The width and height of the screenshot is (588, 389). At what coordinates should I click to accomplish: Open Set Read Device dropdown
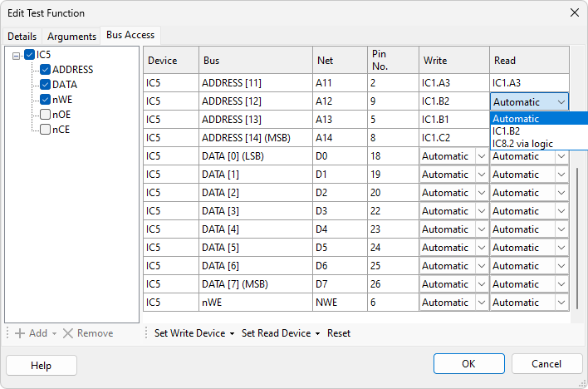point(281,333)
